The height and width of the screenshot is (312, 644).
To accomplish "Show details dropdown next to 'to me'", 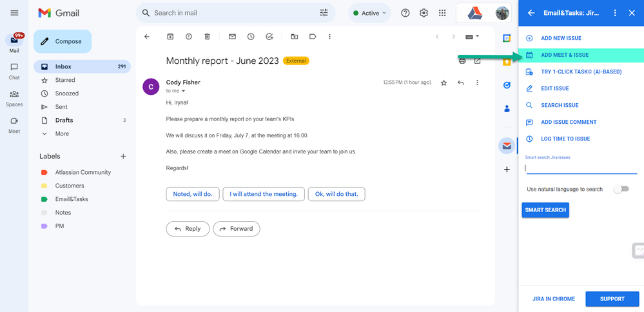I will 184,91.
